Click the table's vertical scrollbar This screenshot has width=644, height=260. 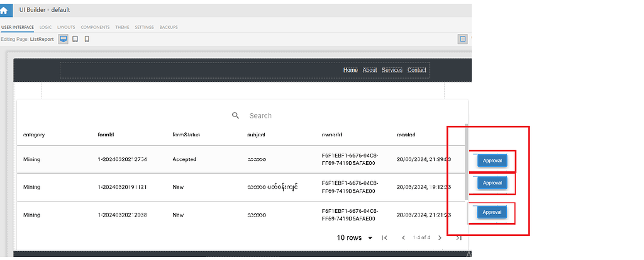point(466,162)
